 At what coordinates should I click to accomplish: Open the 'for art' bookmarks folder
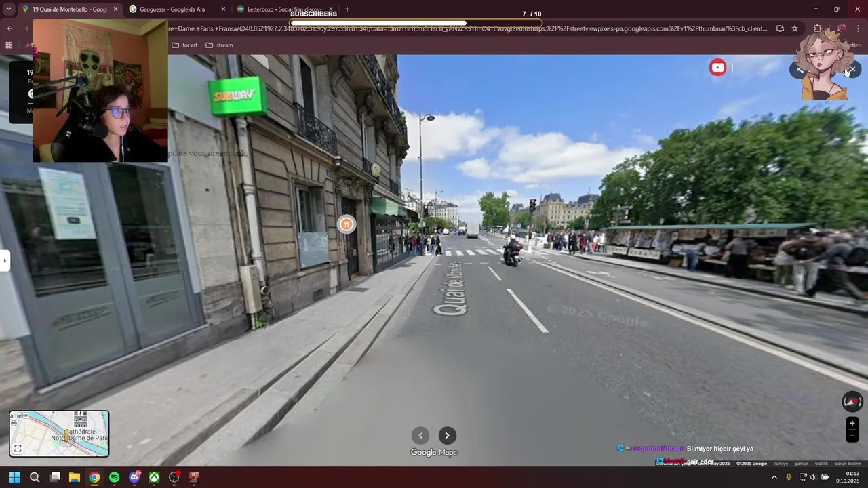(184, 45)
